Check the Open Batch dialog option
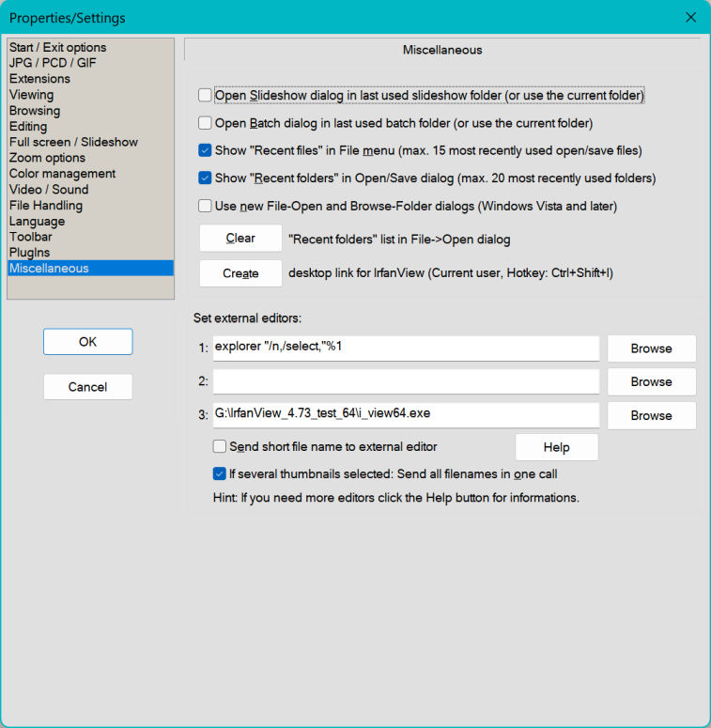 click(x=205, y=122)
